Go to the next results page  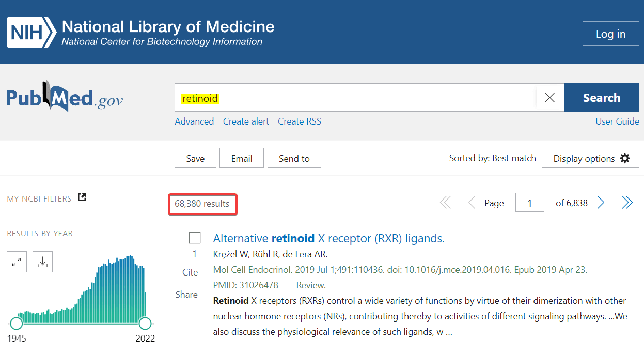point(601,203)
